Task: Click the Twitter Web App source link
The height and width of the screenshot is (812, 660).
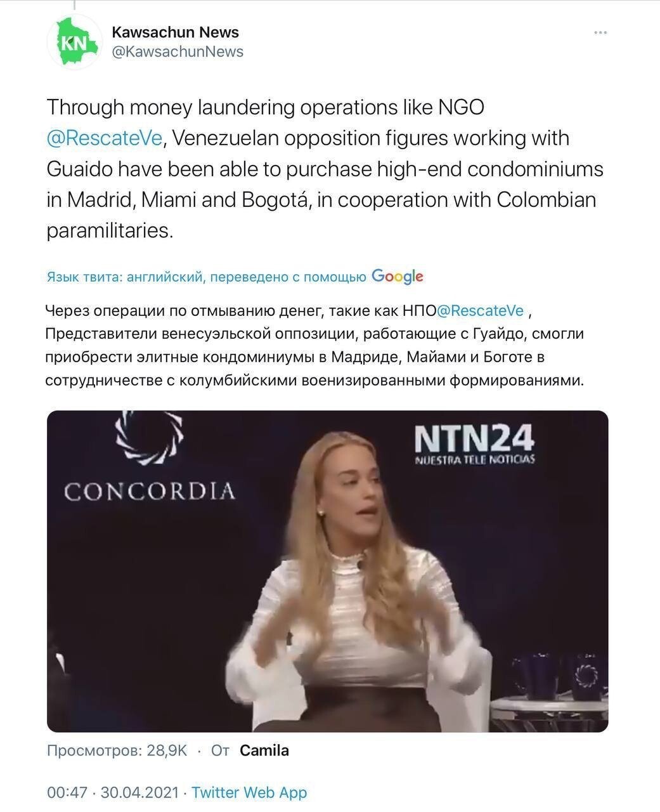Action: [x=249, y=792]
